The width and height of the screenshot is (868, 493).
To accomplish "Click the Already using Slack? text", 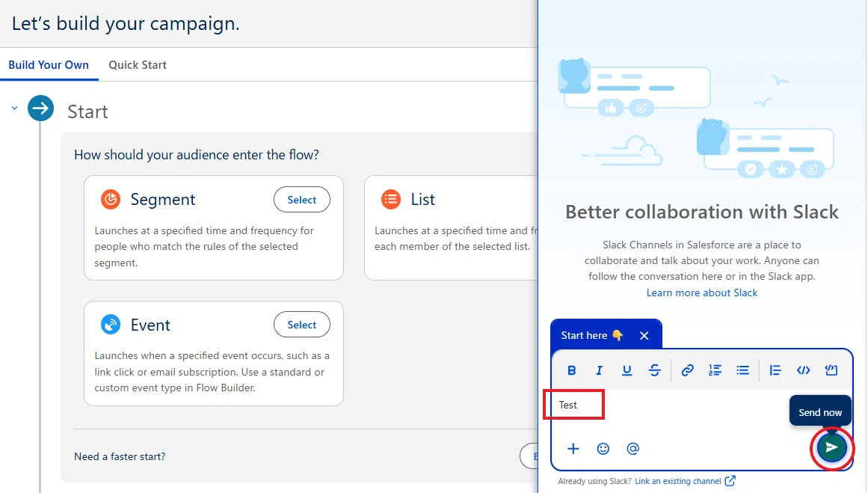I will [594, 481].
